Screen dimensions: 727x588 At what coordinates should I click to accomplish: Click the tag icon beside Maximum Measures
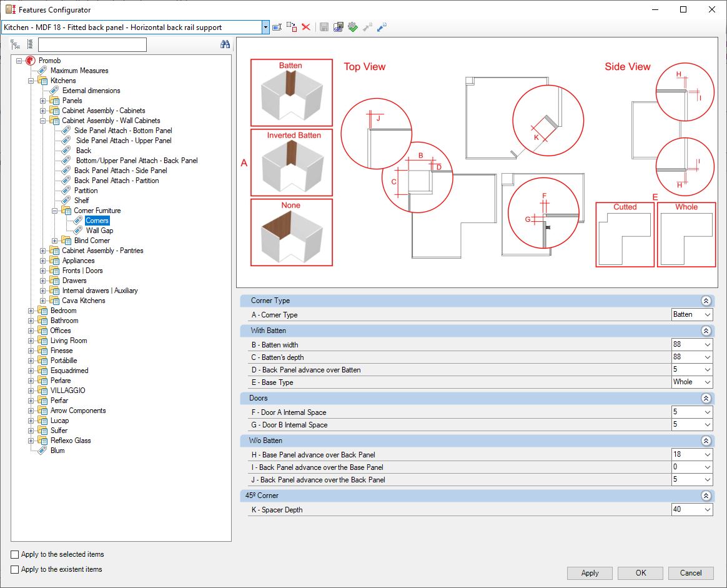(x=42, y=71)
